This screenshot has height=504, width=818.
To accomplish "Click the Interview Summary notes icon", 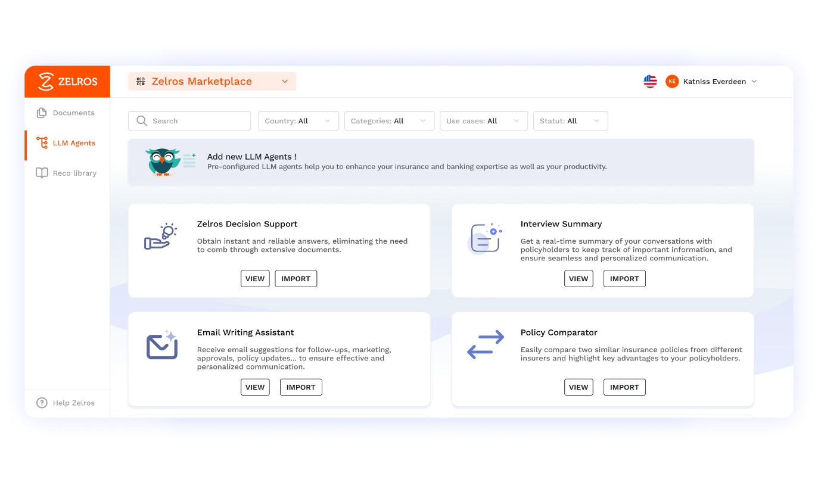I will point(484,237).
